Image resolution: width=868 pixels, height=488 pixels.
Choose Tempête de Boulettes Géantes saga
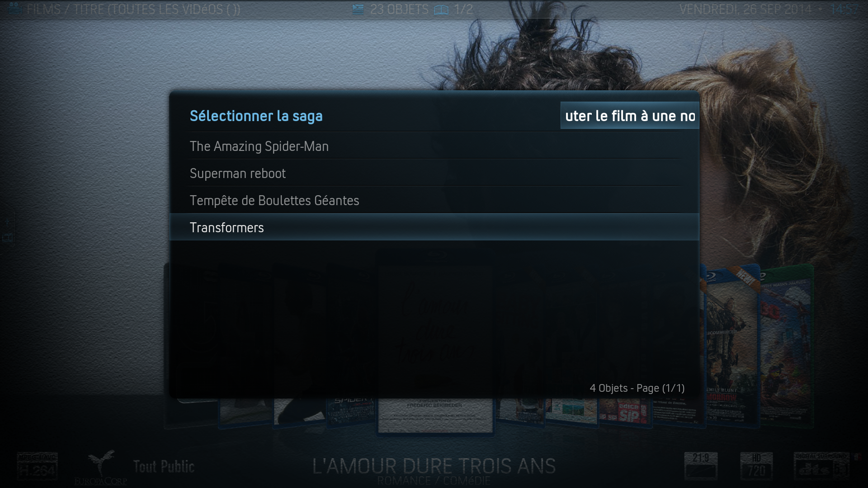tap(434, 200)
